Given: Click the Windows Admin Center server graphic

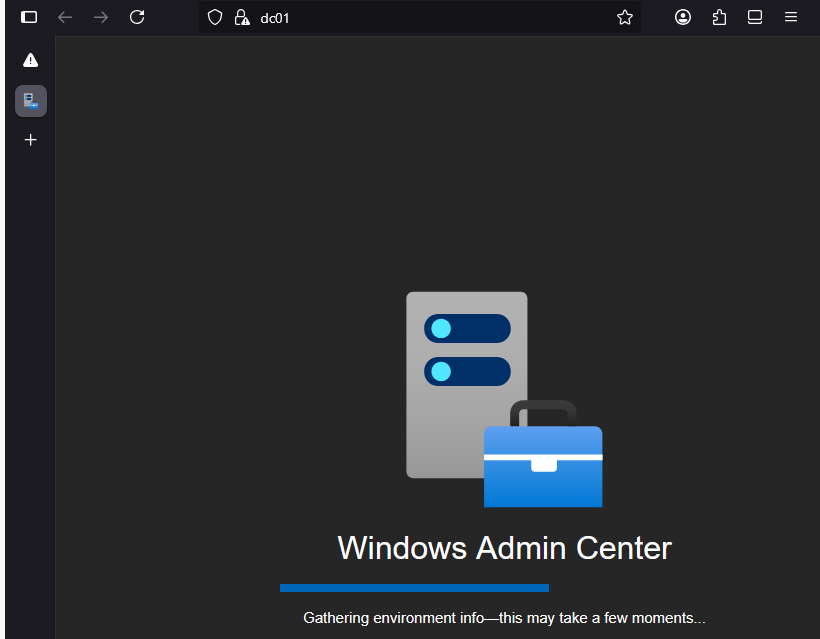Looking at the screenshot, I should tap(466, 384).
